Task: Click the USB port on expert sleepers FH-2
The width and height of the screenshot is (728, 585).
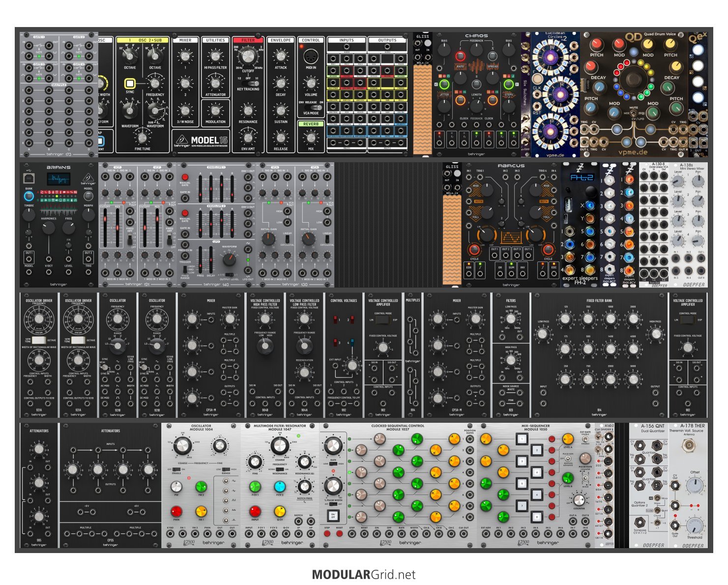Action: click(570, 205)
